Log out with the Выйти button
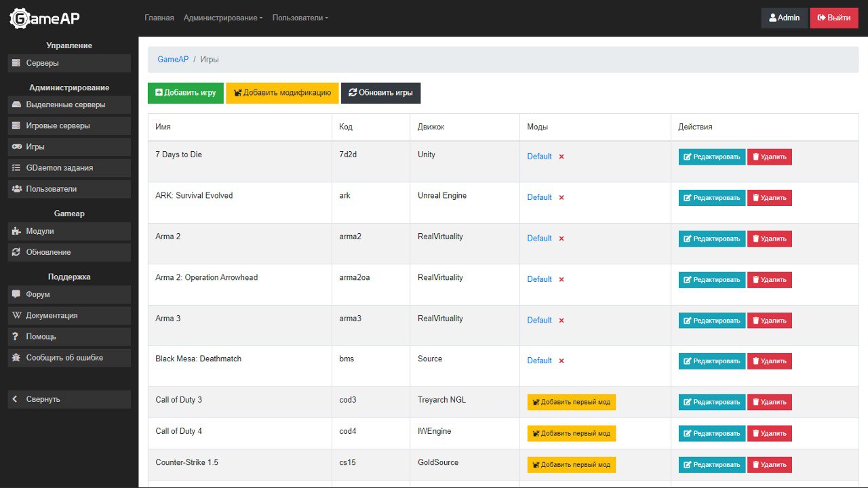Viewport: 868px width, 488px height. (834, 18)
